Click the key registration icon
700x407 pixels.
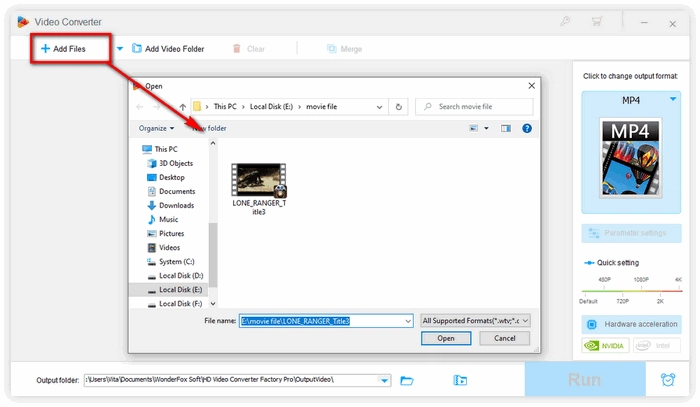[x=565, y=21]
